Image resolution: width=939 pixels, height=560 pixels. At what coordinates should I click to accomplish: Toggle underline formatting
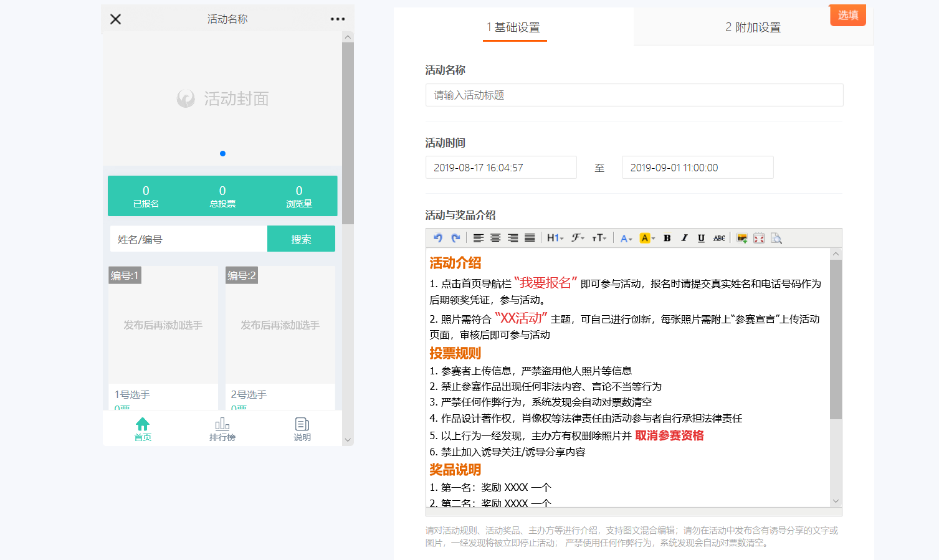pos(701,238)
